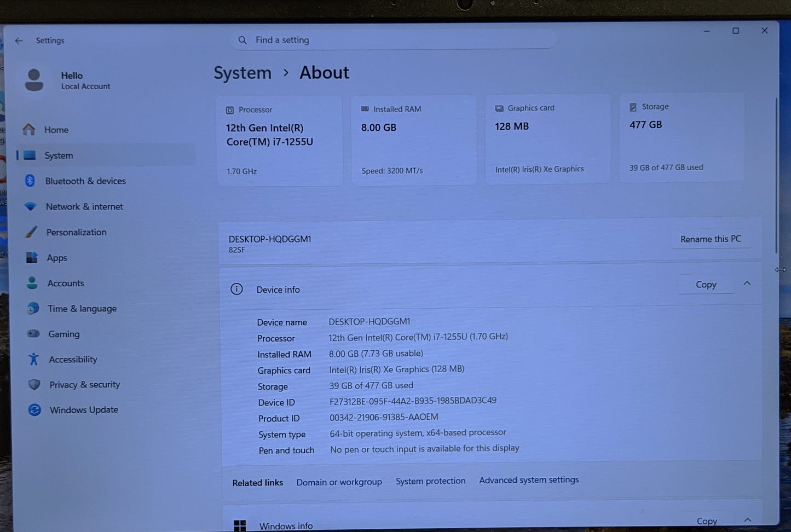Click the Hello account avatar icon
Screen dimensions: 791x532
(34, 80)
